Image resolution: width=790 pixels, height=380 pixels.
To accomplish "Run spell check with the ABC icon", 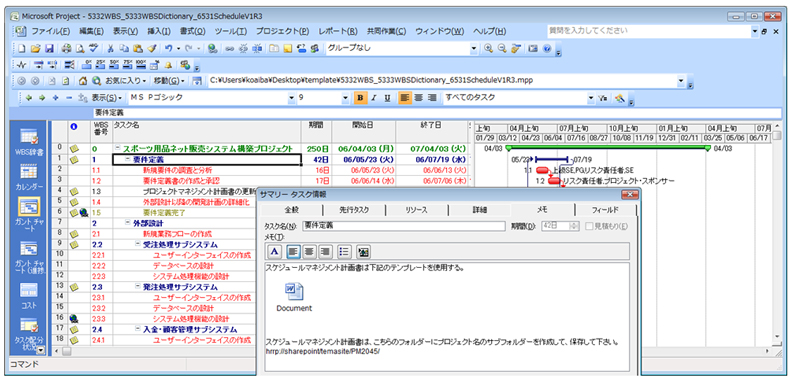I will point(93,48).
